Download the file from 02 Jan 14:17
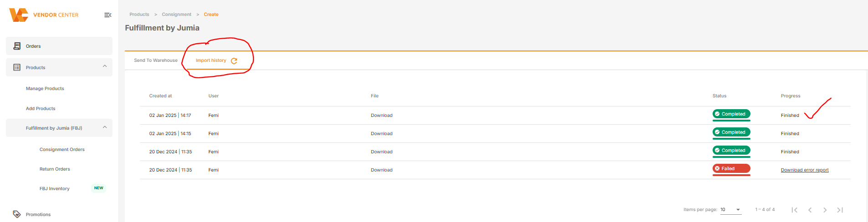The height and width of the screenshot is (222, 868). pos(381,116)
